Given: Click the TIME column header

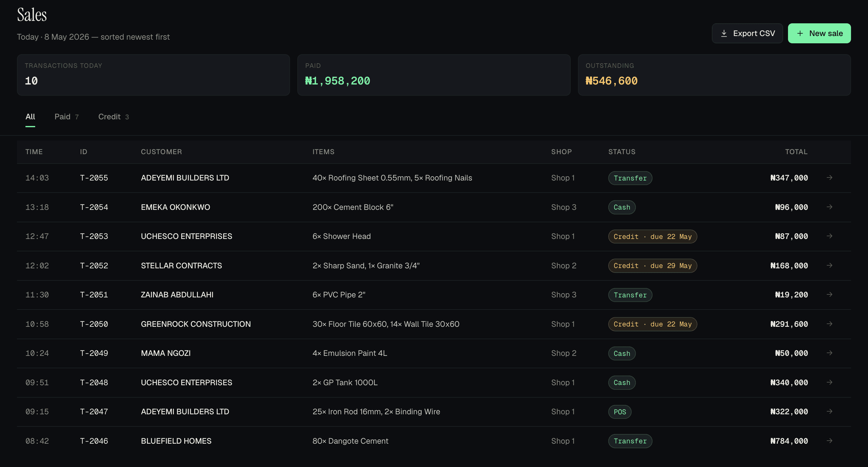Looking at the screenshot, I should pos(34,152).
